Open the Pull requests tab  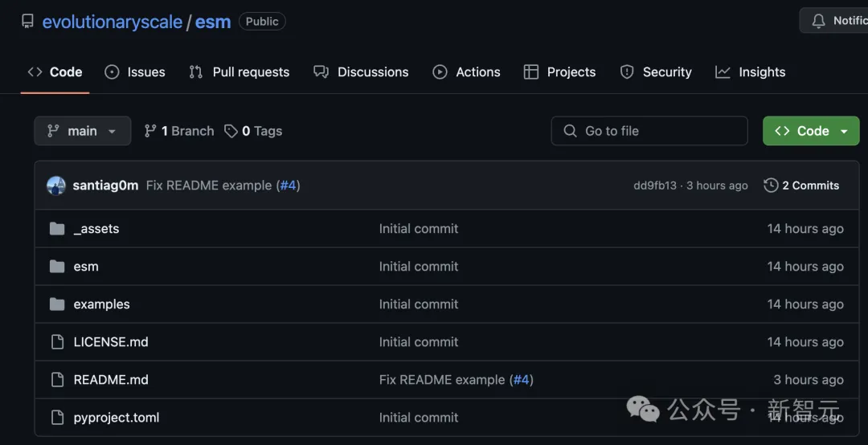click(240, 72)
